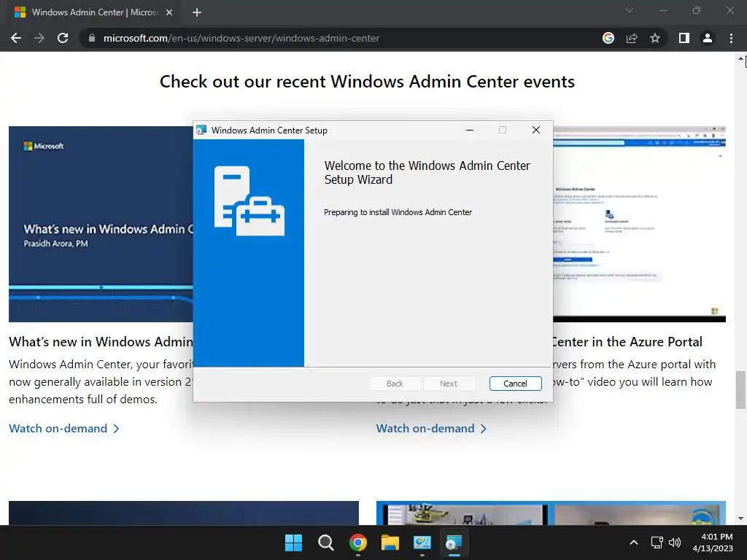Click the Google icon in address bar
Viewport: 747px width, 560px height.
click(608, 38)
